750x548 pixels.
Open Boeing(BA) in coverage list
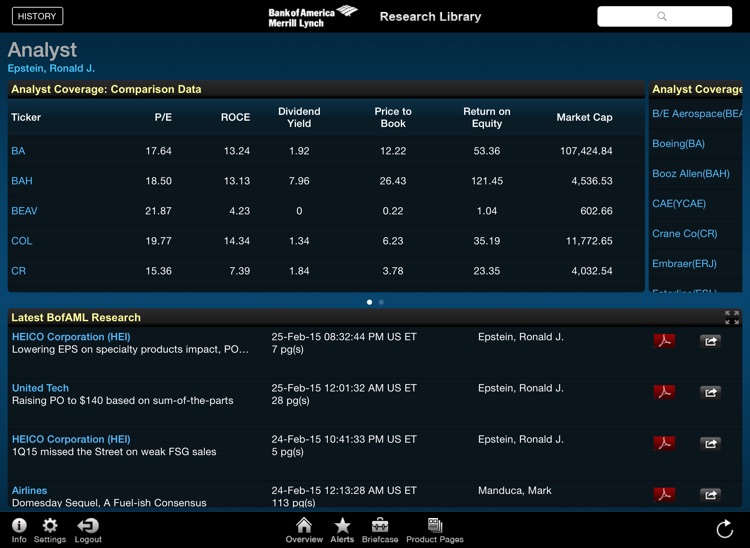click(x=679, y=144)
